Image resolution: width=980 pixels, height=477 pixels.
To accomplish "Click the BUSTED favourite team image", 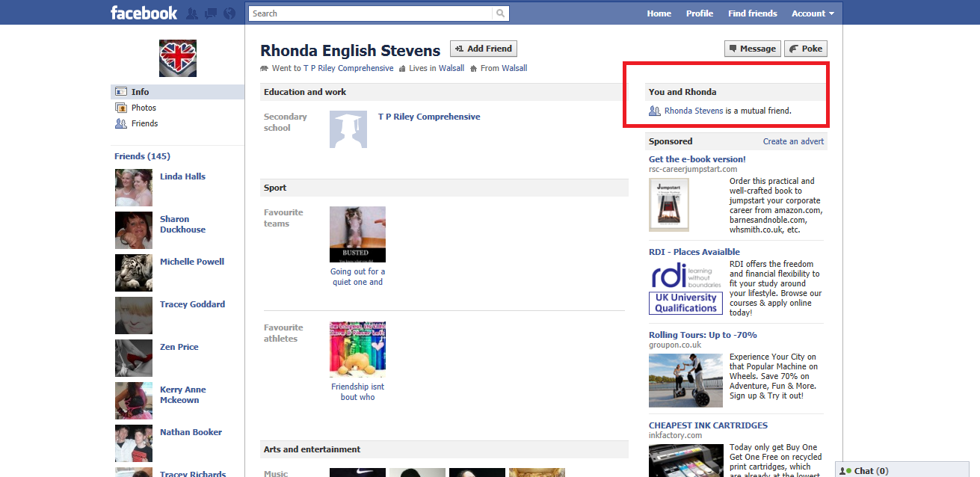I will point(357,234).
